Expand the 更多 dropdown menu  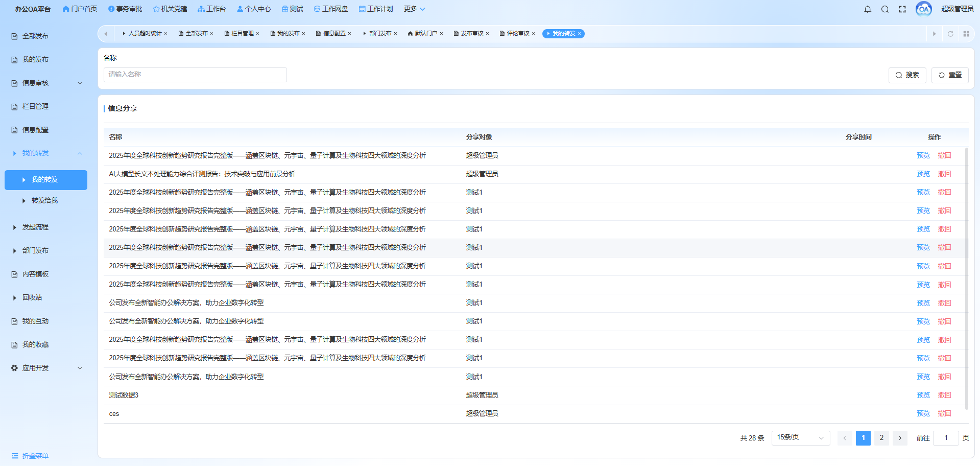pyautogui.click(x=414, y=9)
